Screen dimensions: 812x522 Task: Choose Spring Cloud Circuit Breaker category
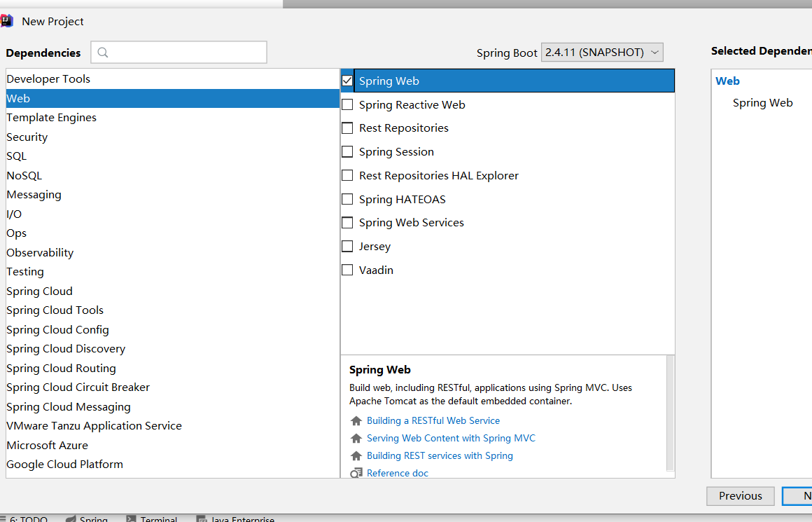pyautogui.click(x=172, y=387)
